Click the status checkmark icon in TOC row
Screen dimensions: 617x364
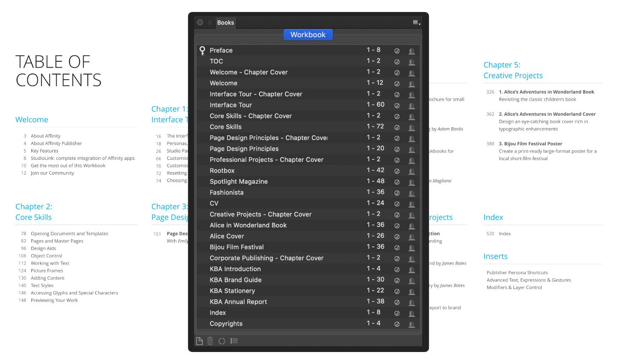(397, 62)
